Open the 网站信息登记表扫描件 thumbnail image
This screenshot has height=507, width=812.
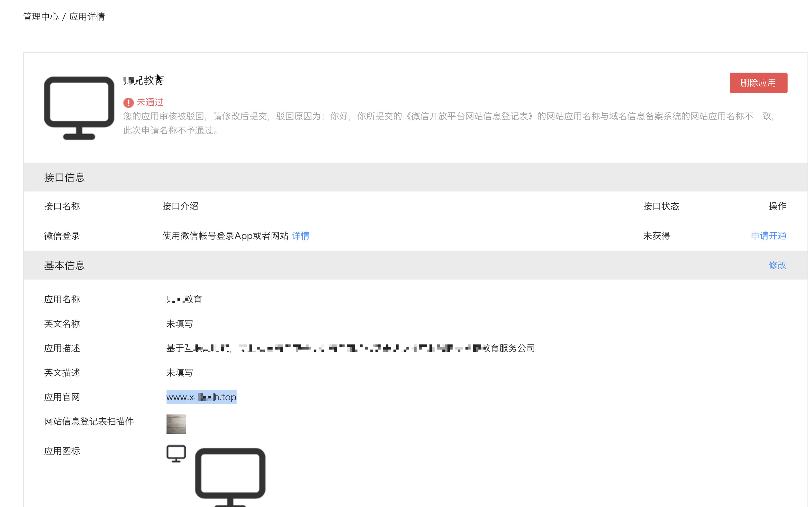pyautogui.click(x=176, y=424)
